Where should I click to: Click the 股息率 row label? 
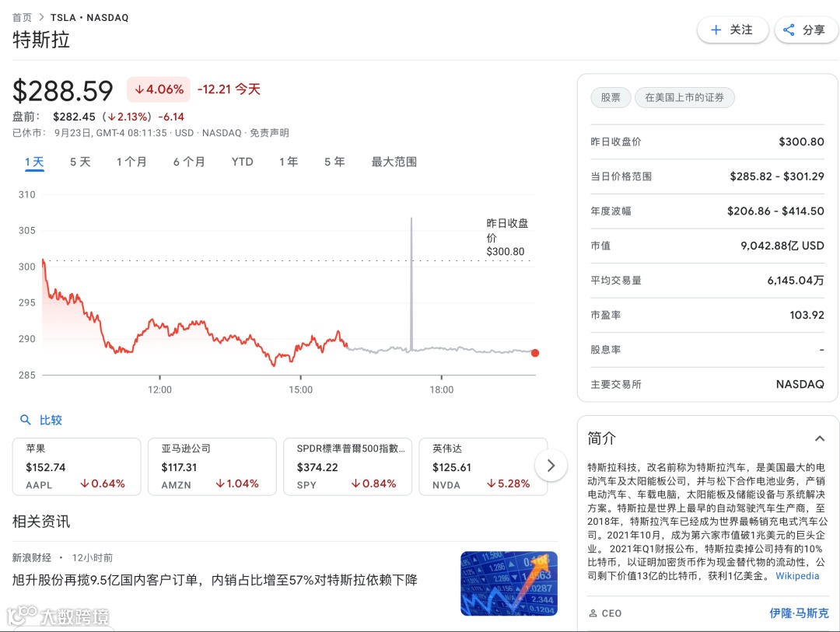(605, 350)
